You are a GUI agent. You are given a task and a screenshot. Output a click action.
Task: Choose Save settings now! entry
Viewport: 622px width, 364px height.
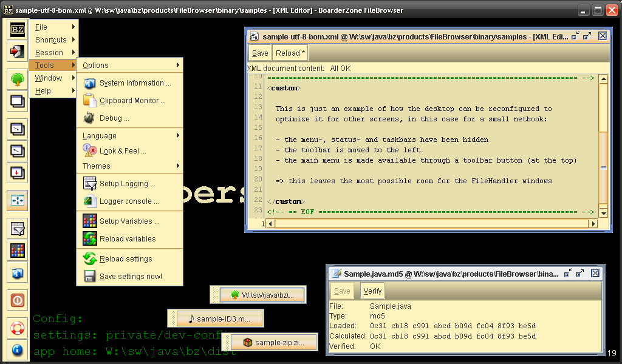click(130, 277)
